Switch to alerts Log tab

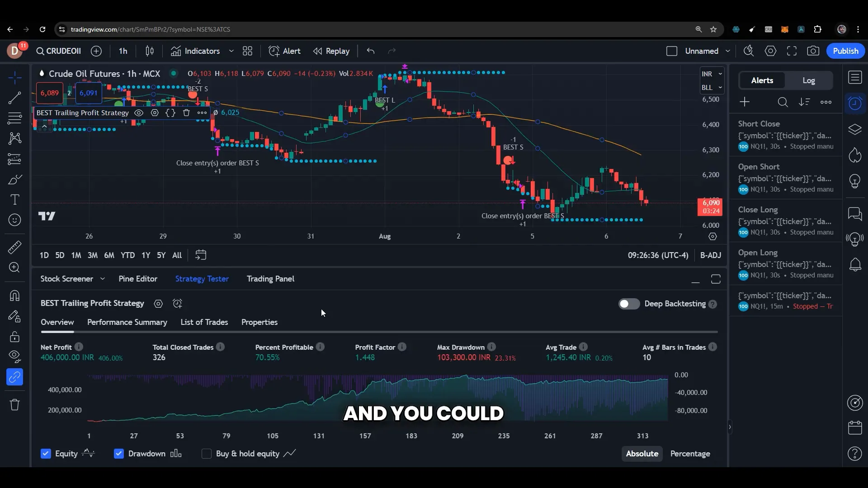808,80
